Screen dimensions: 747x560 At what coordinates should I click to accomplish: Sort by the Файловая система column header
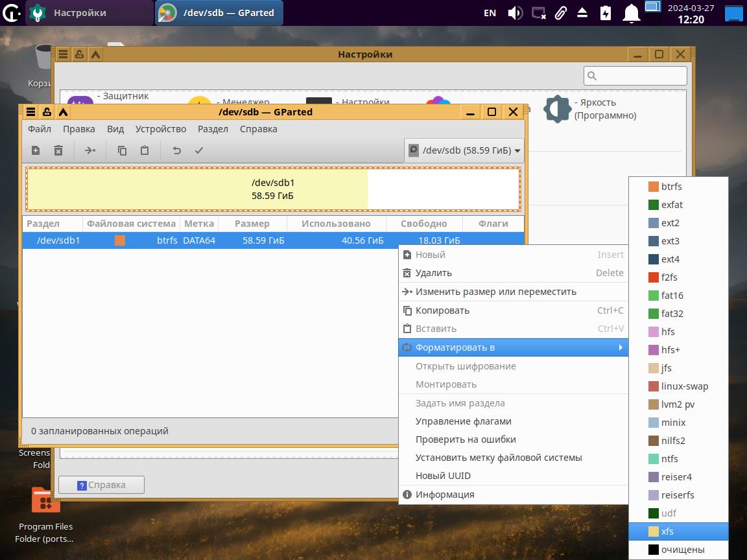[131, 224]
